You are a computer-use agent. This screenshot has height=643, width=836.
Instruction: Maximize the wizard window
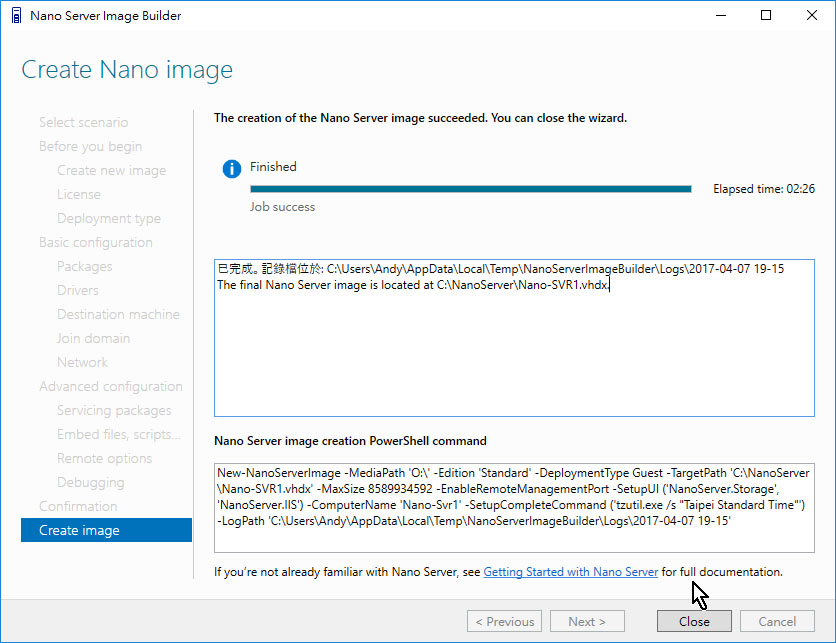(766, 15)
